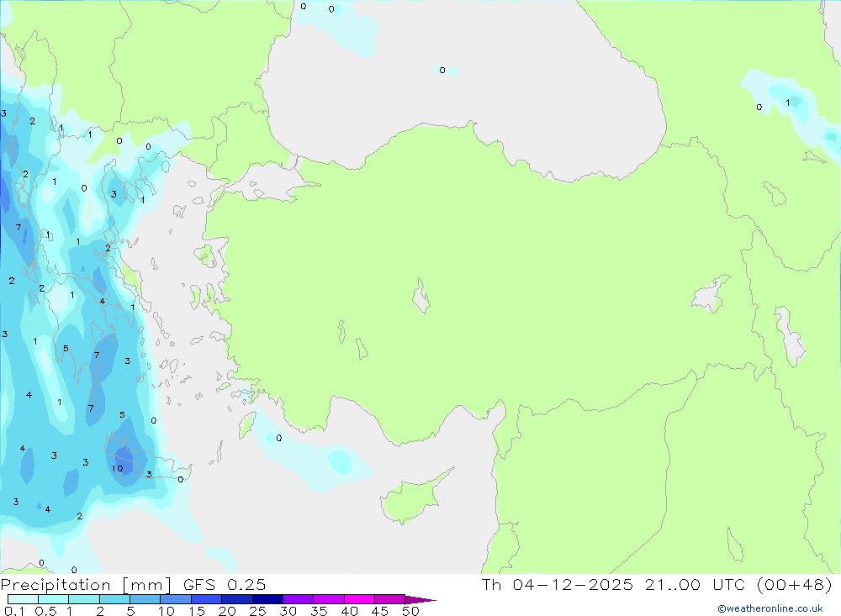This screenshot has width=841, height=616.
Task: Click the "15" legend scale label
Action: pyautogui.click(x=197, y=611)
